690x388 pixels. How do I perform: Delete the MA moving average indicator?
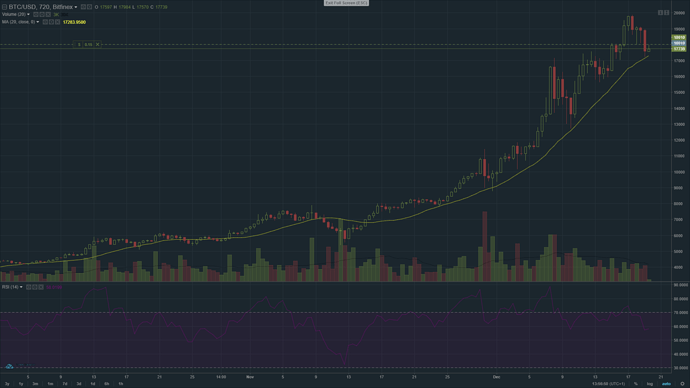point(57,22)
